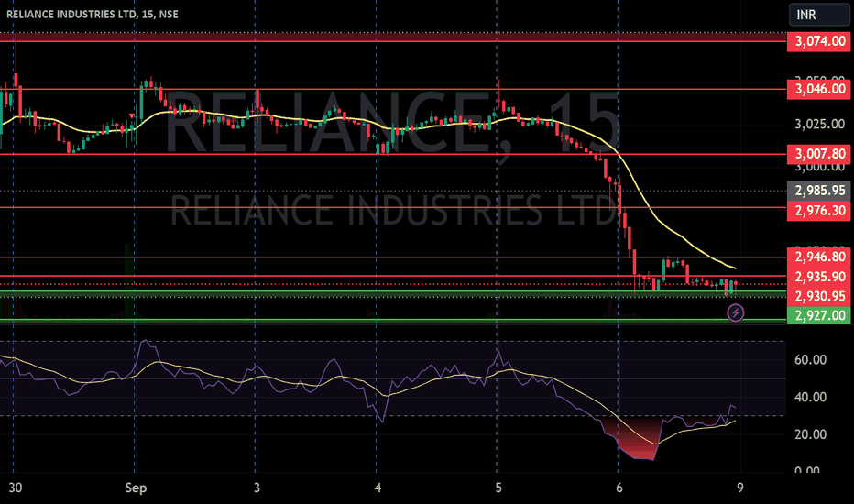Click the 3 date label on time axis
This screenshot has width=854, height=504.
257,488
